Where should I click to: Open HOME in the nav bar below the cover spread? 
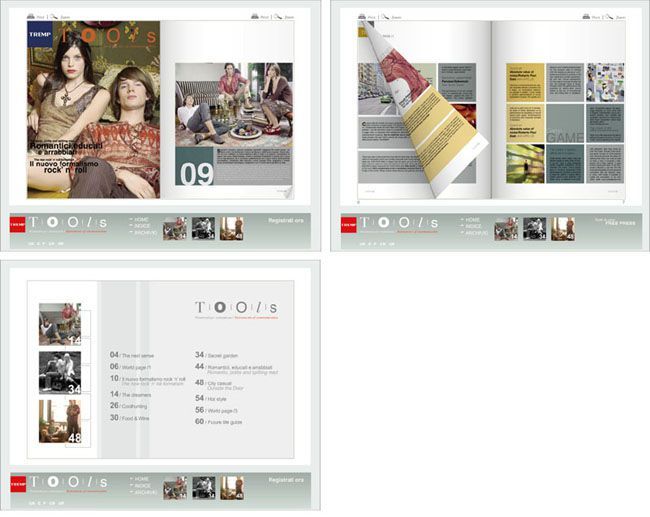point(141,220)
